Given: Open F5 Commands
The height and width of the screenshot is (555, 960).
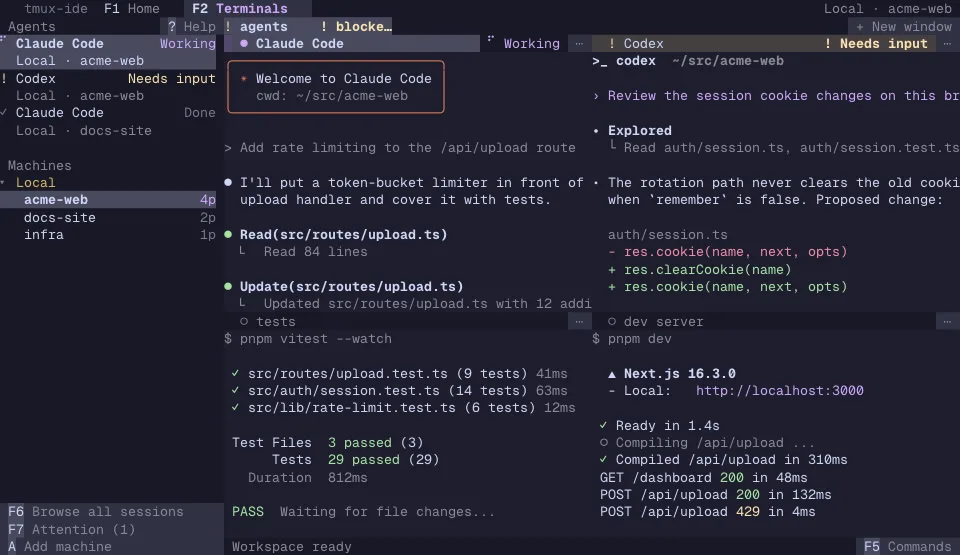Looking at the screenshot, I should coord(907,546).
